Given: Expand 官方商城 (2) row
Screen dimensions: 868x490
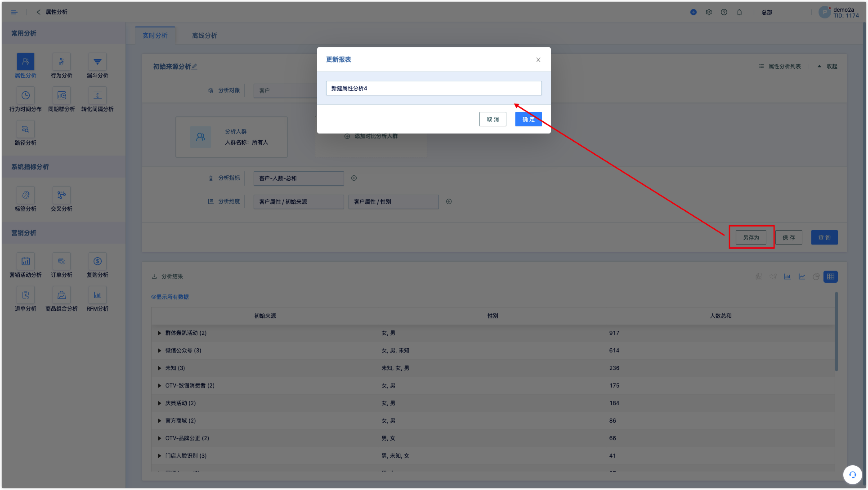Looking at the screenshot, I should click(159, 420).
